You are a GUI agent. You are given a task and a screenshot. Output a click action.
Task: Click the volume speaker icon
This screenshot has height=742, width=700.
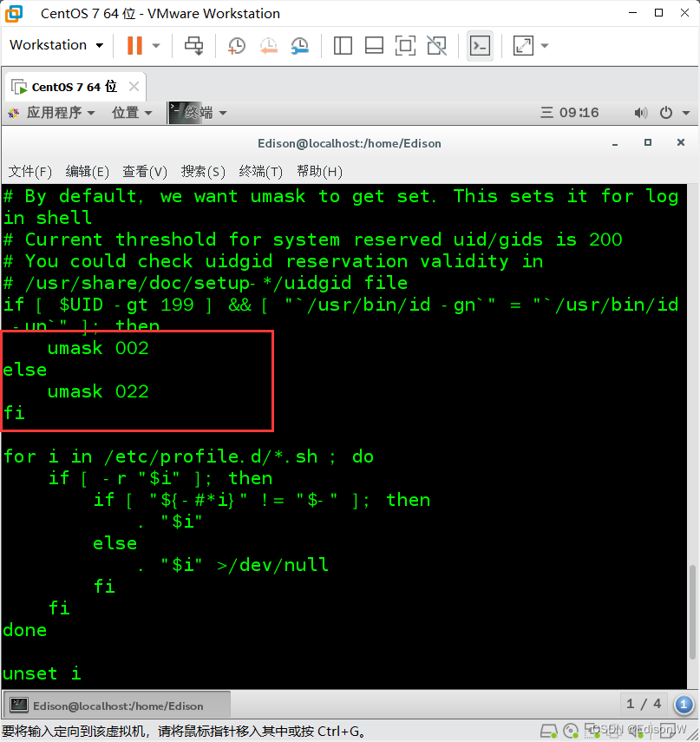[640, 113]
